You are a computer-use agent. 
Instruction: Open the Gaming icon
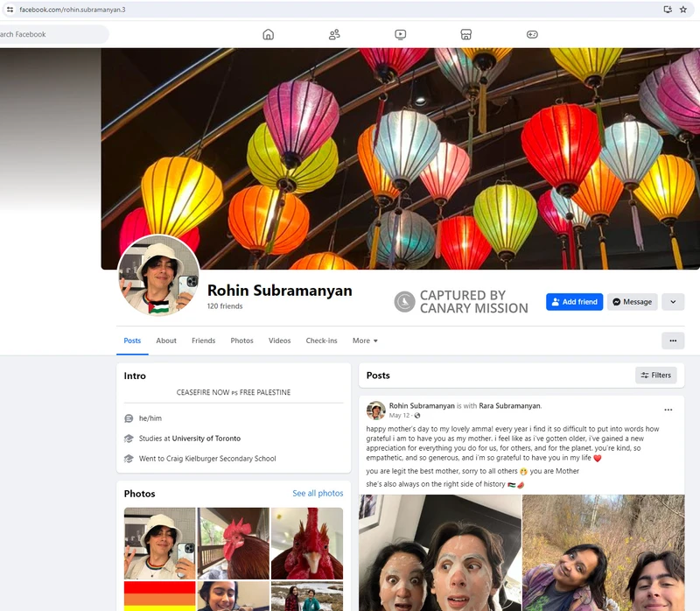[x=532, y=34]
